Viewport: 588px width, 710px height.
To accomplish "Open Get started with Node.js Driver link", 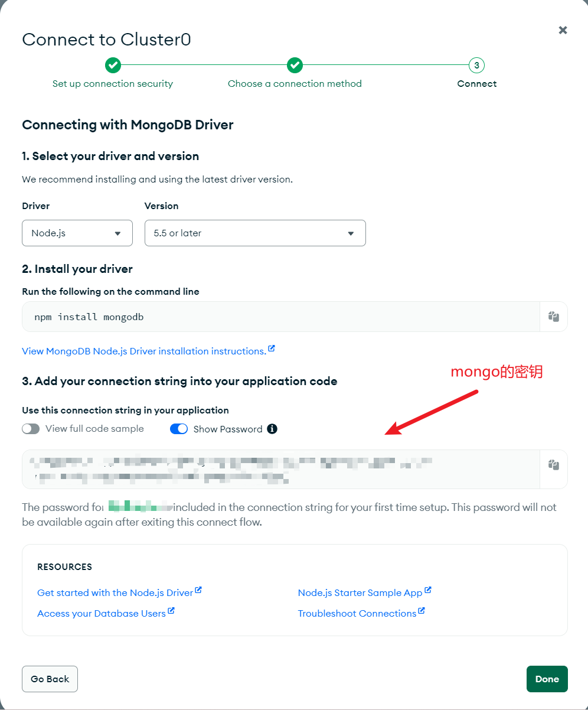I will pos(115,593).
